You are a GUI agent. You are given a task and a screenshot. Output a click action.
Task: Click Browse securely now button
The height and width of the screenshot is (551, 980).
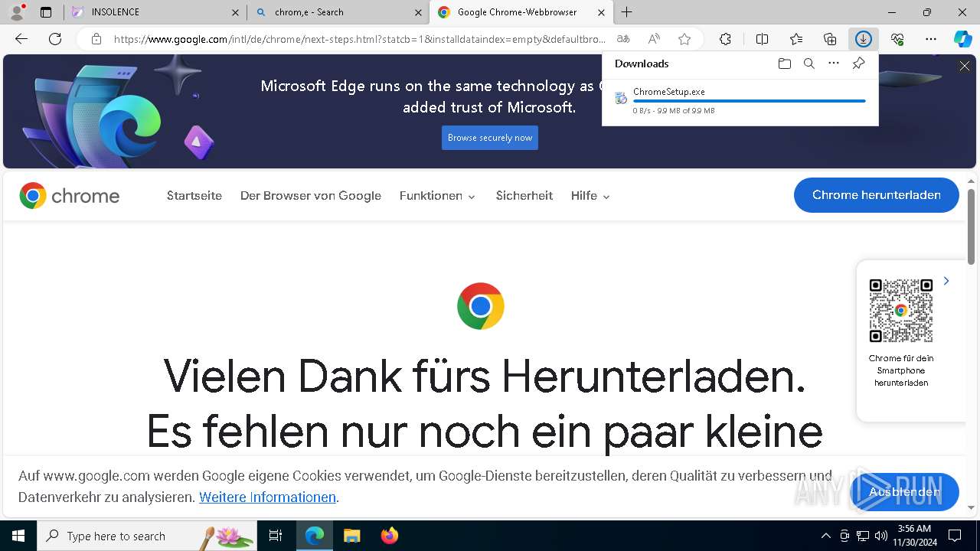point(490,138)
